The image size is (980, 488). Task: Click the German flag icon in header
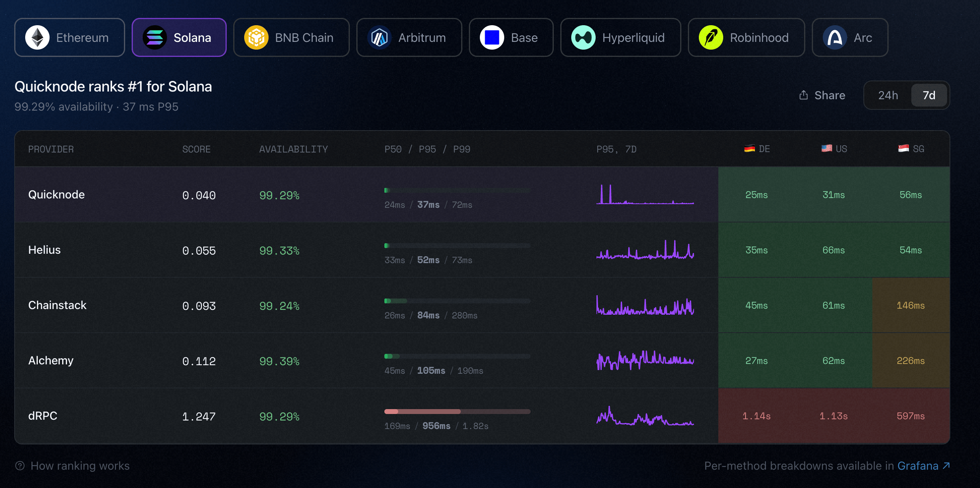click(x=750, y=149)
